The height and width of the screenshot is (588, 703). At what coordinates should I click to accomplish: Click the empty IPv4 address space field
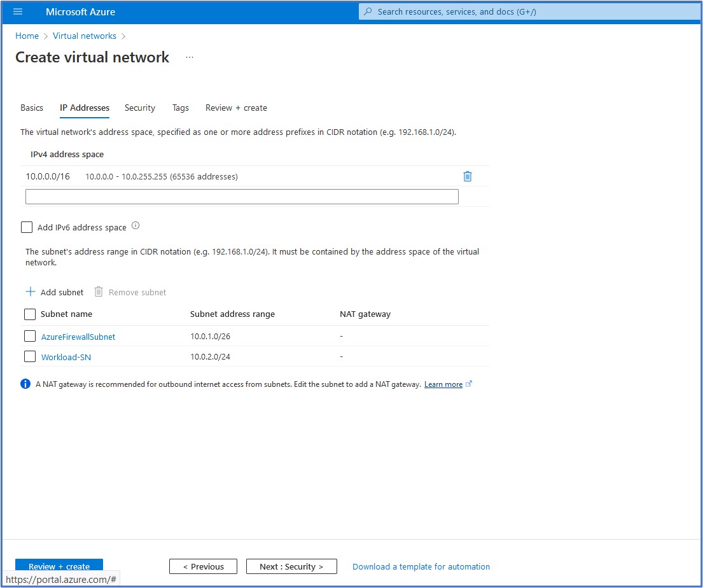[242, 197]
